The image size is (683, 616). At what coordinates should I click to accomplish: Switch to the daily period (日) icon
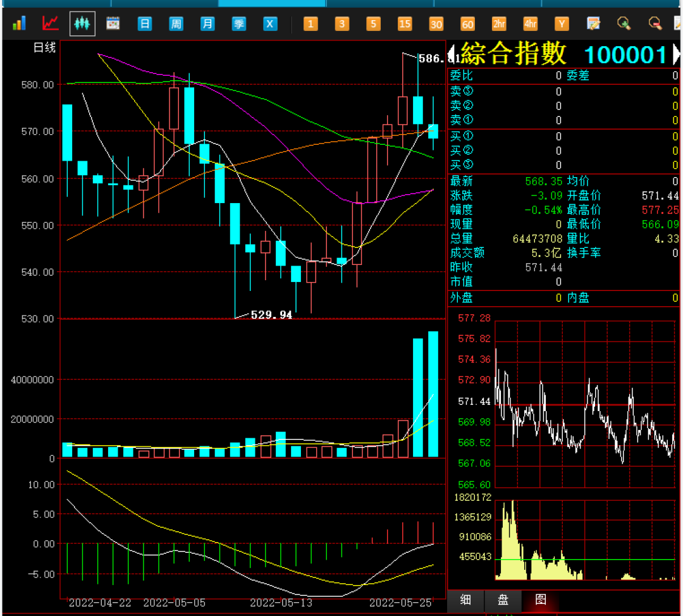click(x=145, y=23)
